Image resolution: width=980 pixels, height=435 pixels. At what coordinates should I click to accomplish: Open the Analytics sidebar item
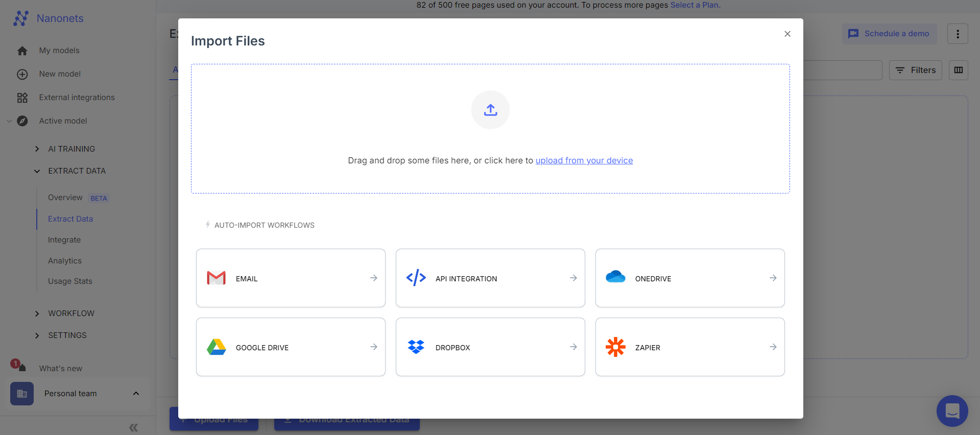[x=65, y=260]
